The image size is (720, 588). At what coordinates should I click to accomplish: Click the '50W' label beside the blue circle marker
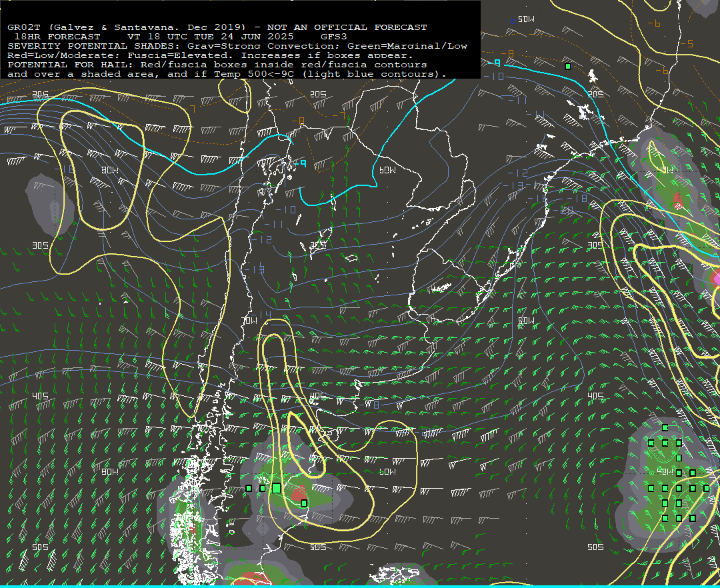526,19
